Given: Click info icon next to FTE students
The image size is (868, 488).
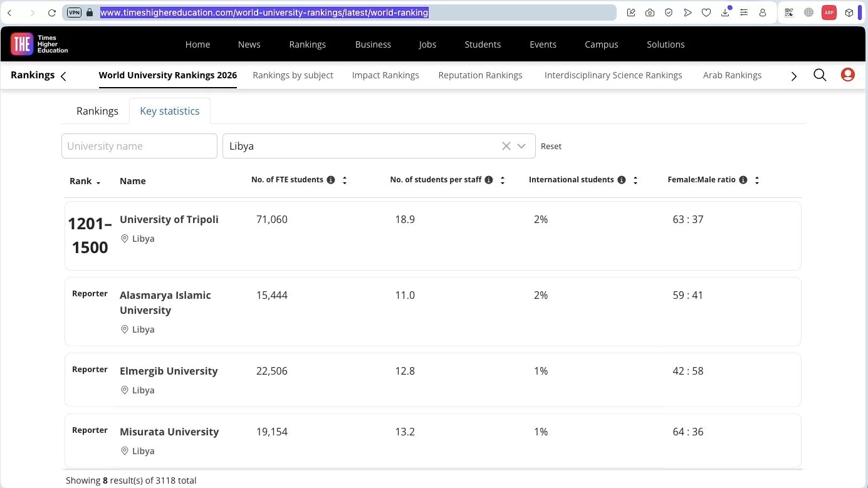Looking at the screenshot, I should point(331,180).
